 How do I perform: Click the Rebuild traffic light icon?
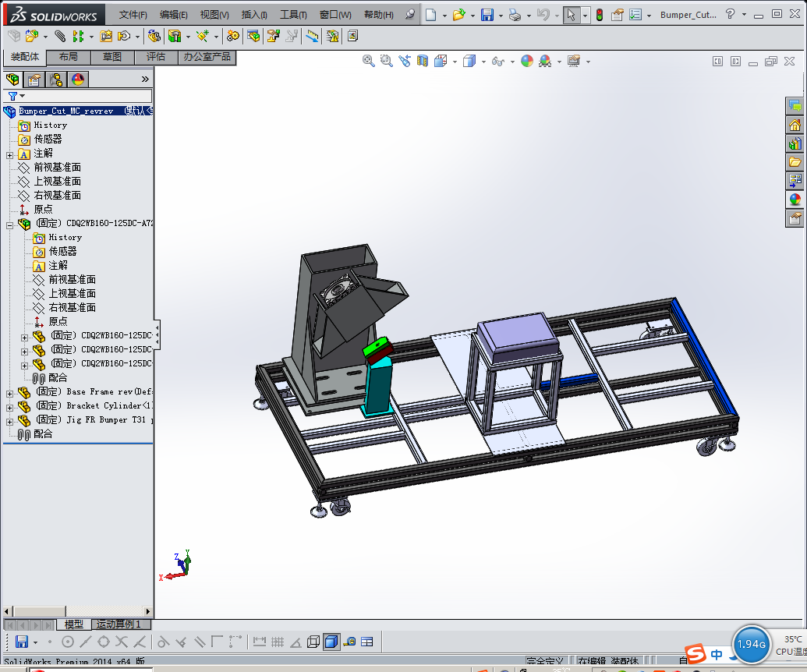click(x=600, y=15)
